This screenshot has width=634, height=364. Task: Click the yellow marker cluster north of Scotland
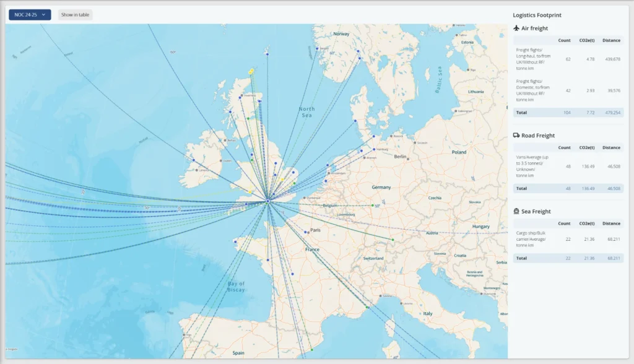tap(251, 72)
